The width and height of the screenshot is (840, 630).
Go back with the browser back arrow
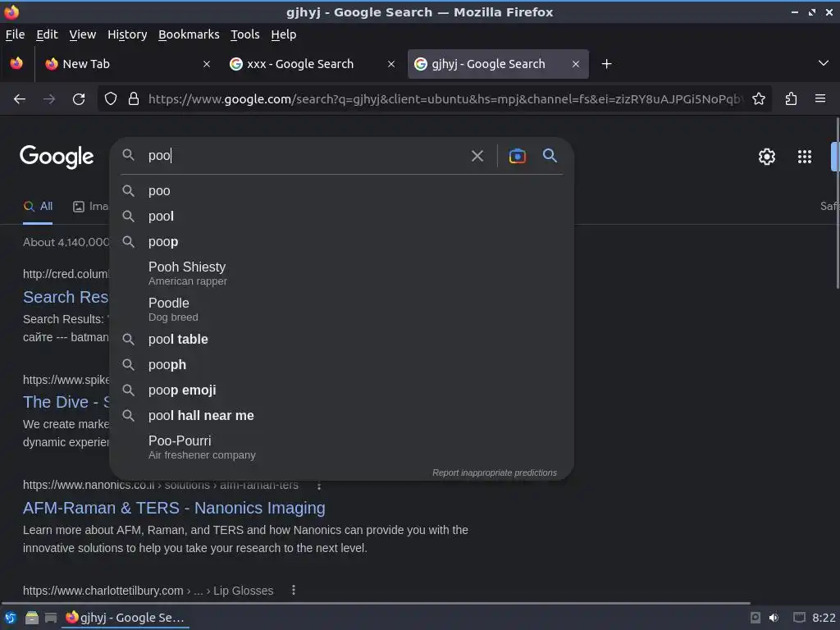click(20, 99)
